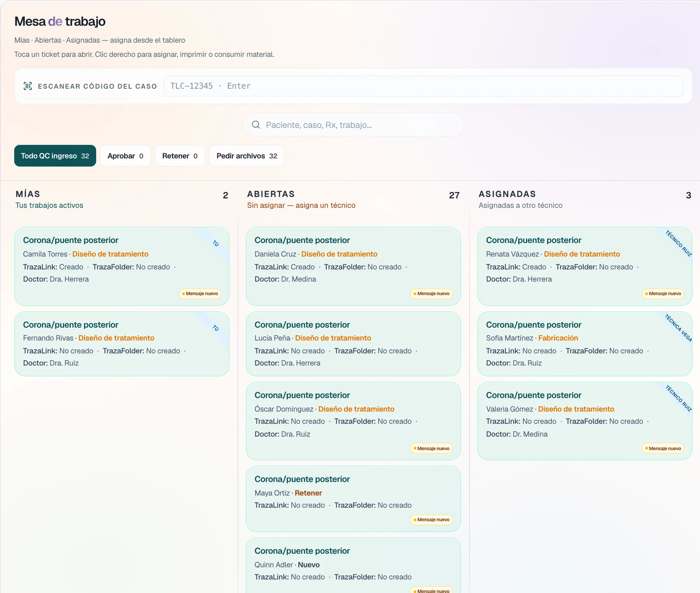Click 'Sin asignar — asigna un técnico' subtitle
The image size is (700, 593).
(x=301, y=205)
